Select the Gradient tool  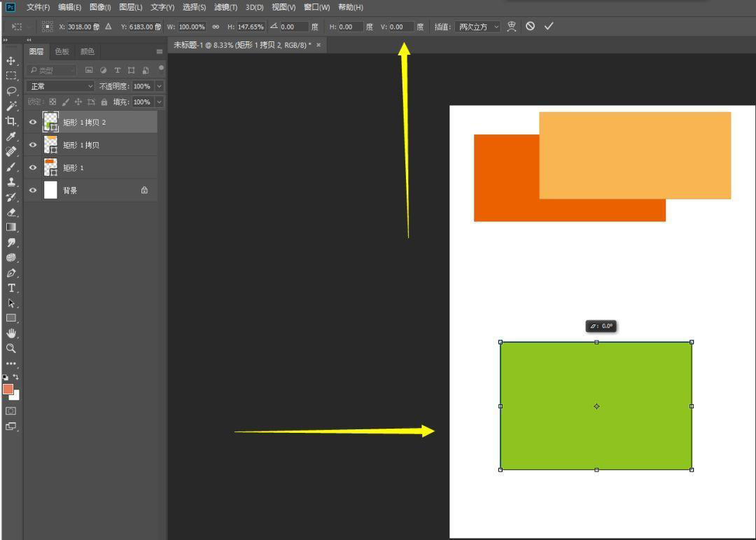(x=10, y=228)
